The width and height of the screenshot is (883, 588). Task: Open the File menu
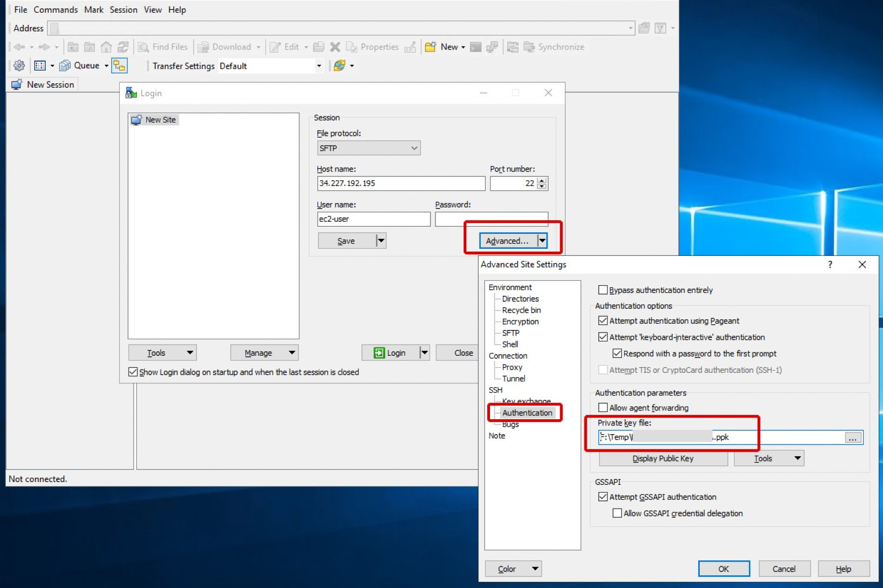21,10
